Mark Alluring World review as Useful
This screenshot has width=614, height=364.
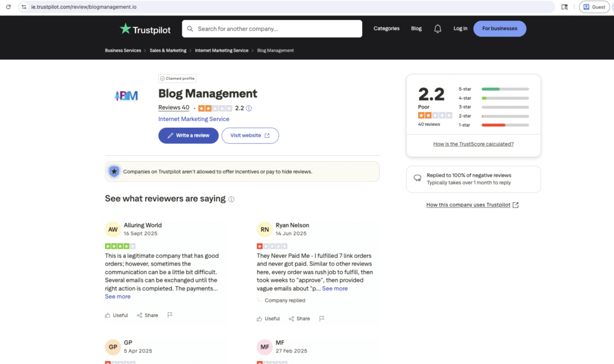tap(116, 315)
